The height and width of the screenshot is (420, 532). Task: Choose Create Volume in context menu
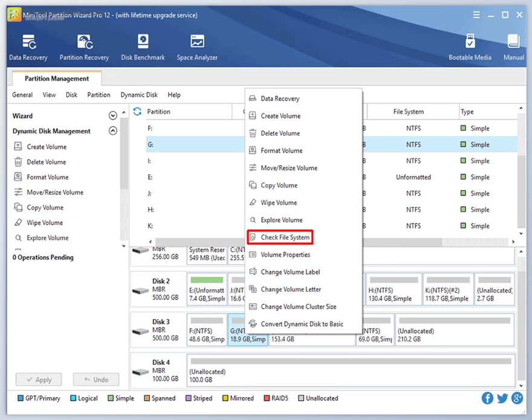[x=303, y=116]
